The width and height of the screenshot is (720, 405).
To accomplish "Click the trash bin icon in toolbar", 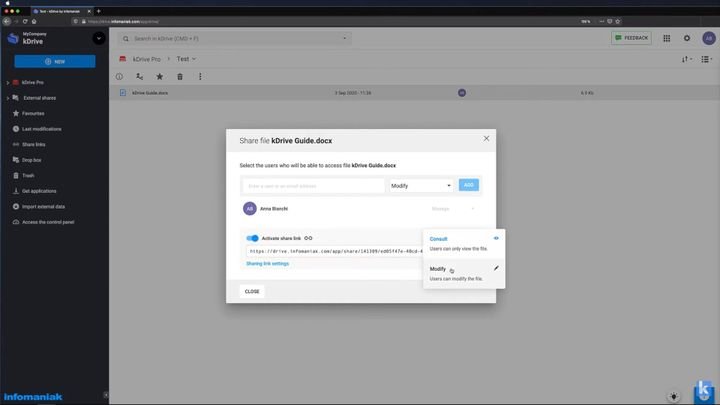I will [180, 76].
